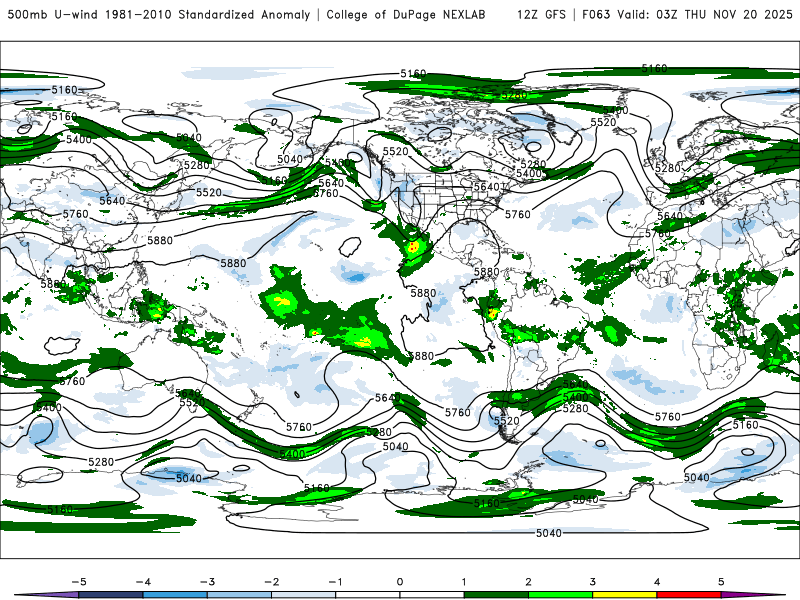The width and height of the screenshot is (800, 600).
Task: Click the "-5" colorbar tick label
Action: (x=79, y=582)
